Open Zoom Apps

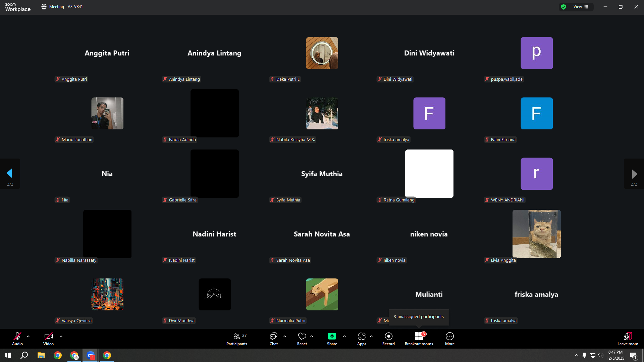[362, 339]
